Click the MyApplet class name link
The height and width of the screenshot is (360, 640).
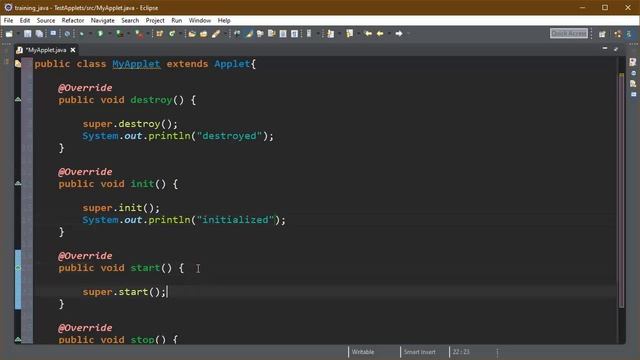[136, 64]
